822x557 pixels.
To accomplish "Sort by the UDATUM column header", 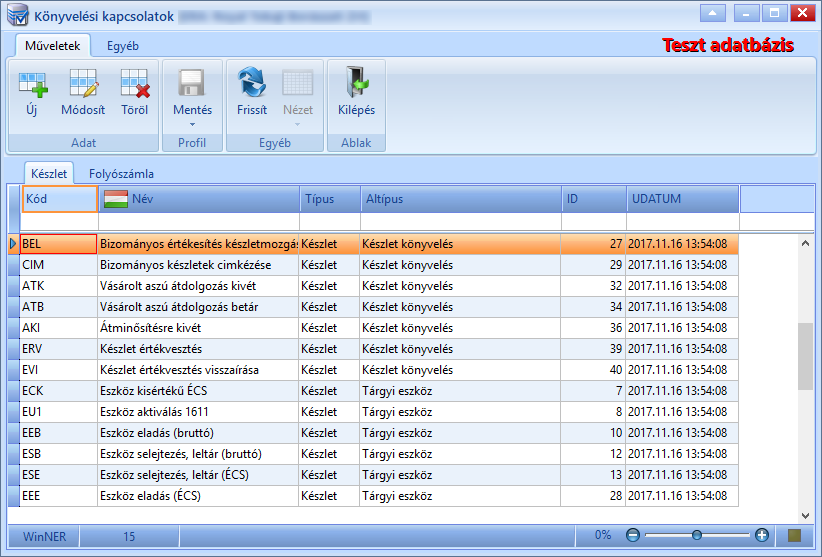I will 683,199.
